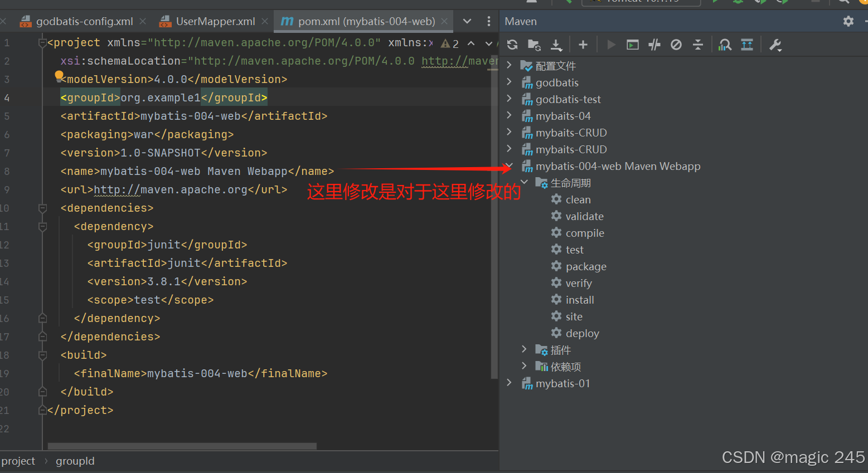The width and height of the screenshot is (868, 473).
Task: Toggle Skip Tests Mode
Action: (x=676, y=45)
